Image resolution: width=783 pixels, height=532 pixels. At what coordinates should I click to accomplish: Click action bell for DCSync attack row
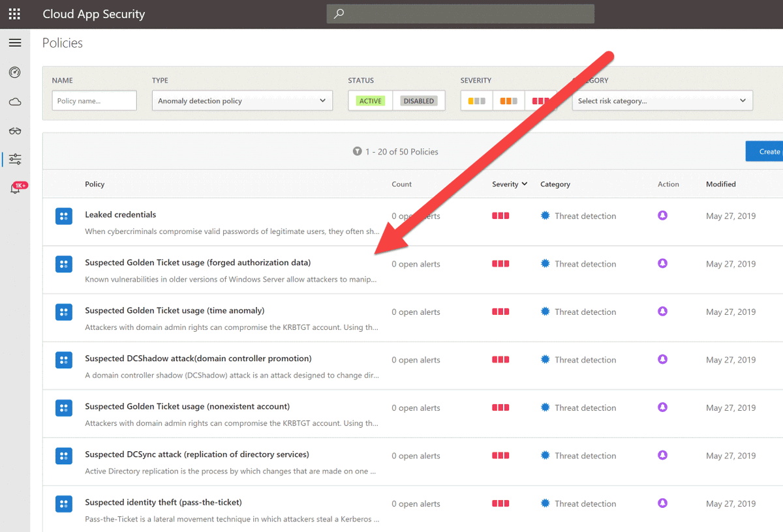coord(662,455)
